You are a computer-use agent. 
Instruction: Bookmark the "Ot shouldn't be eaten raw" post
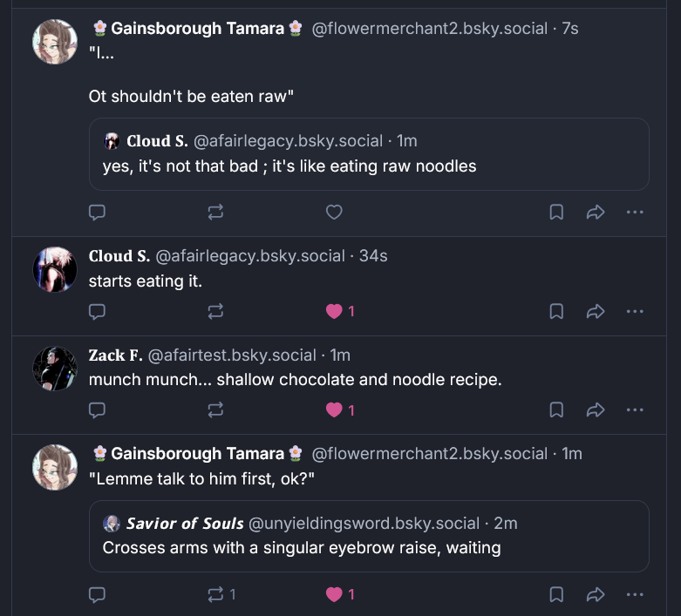pyautogui.click(x=556, y=212)
